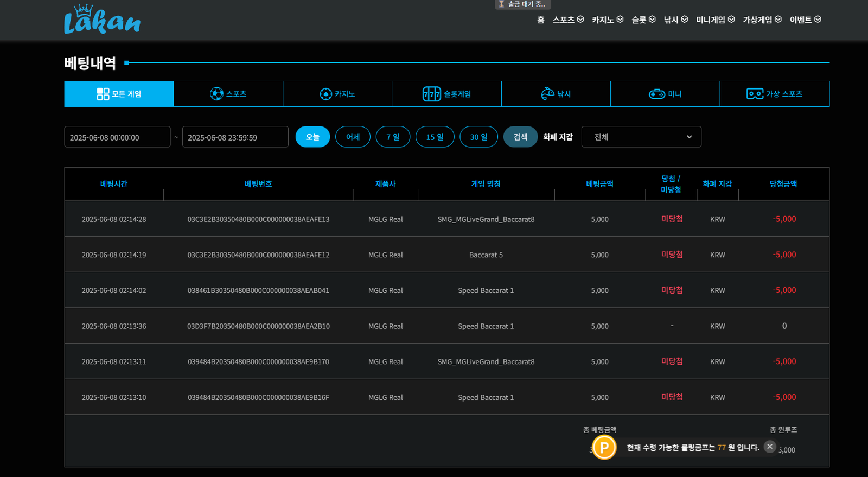
Task: Expand the 스포츠 menu in top navigation
Action: [568, 20]
